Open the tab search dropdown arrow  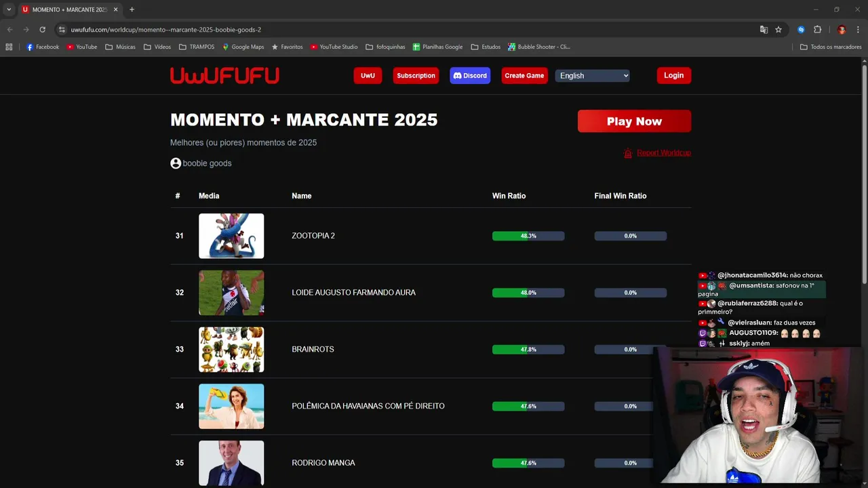point(9,9)
